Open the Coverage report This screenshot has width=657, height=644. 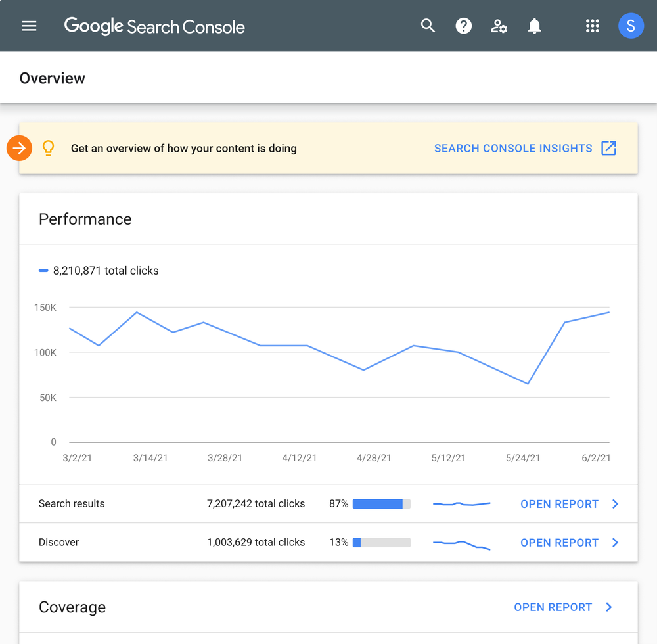pos(553,607)
